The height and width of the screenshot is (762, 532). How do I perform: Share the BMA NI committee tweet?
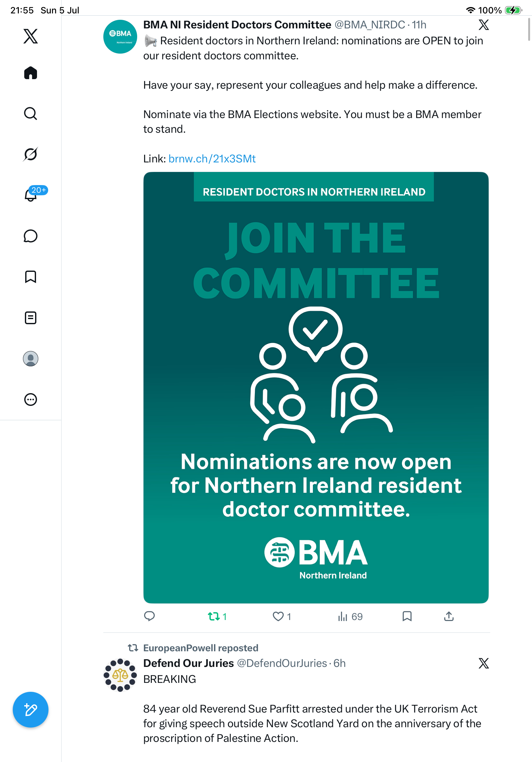[x=449, y=616]
